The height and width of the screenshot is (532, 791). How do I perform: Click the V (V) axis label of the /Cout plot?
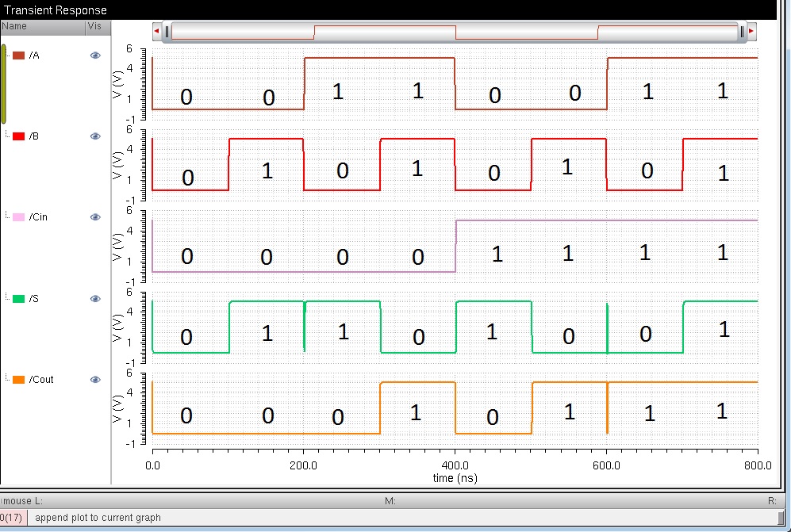pyautogui.click(x=117, y=408)
